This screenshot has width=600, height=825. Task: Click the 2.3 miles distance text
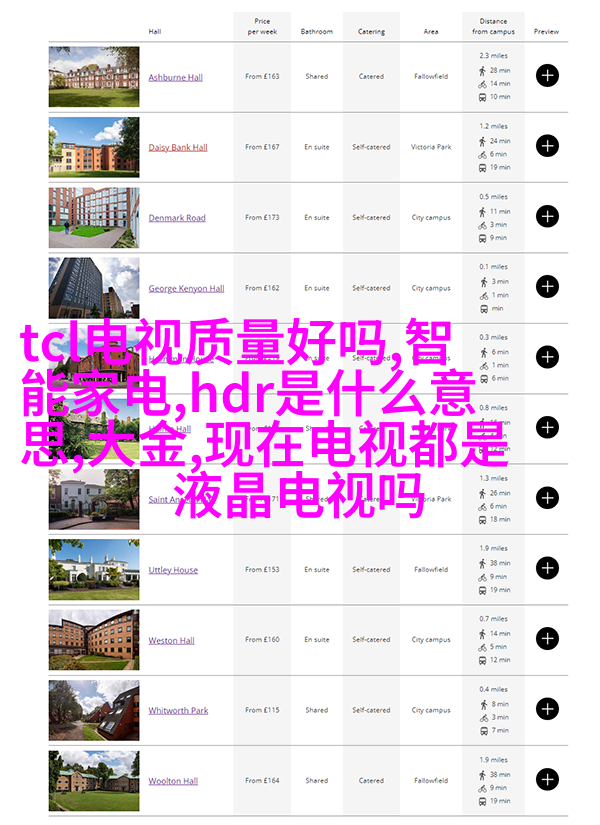coord(493,55)
